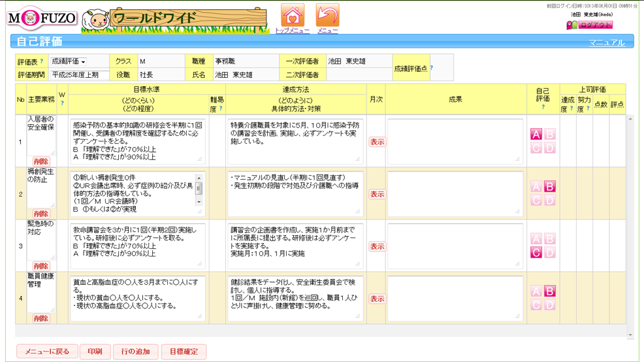644x362 pixels.
Task: Click the ログアウト logout button
Action: (589, 25)
